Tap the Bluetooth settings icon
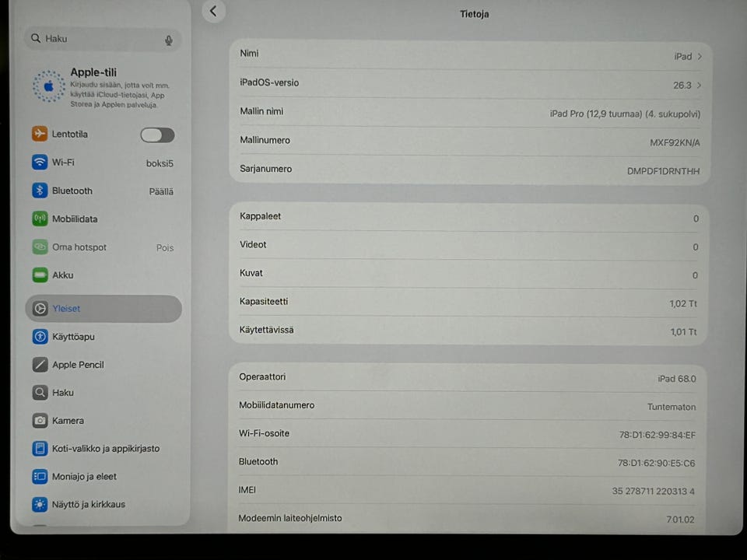747x560 pixels. coord(40,191)
